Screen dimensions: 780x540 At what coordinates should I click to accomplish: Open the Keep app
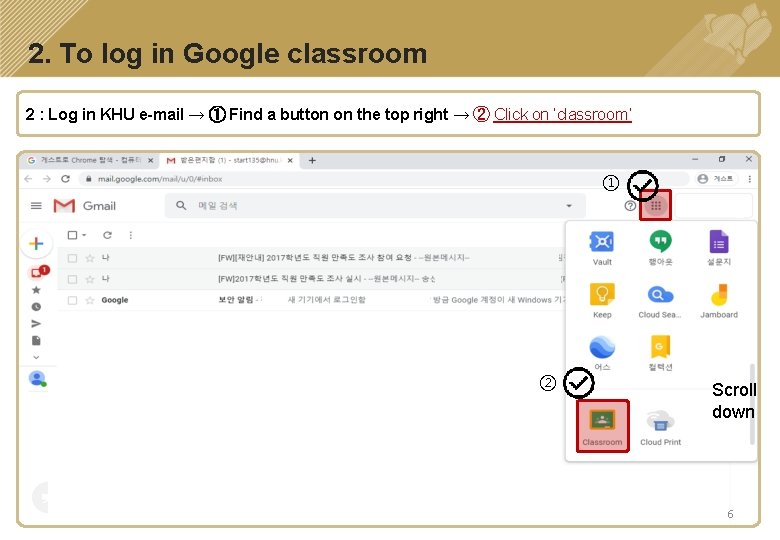602,301
